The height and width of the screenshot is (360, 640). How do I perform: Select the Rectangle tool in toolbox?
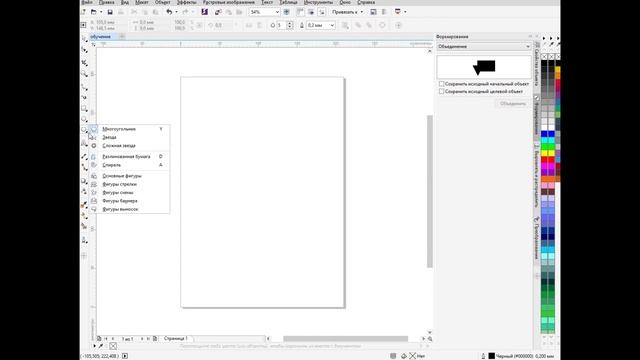coord(84,109)
